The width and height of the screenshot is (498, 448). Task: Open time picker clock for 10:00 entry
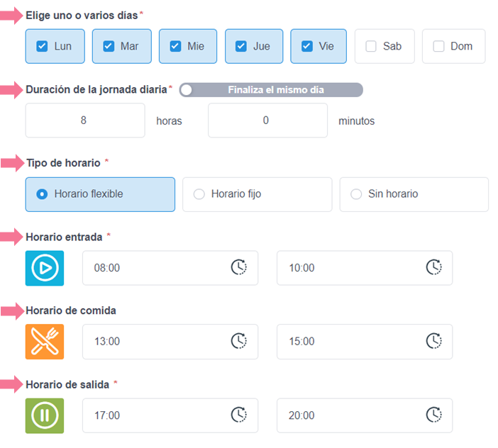[x=433, y=268]
